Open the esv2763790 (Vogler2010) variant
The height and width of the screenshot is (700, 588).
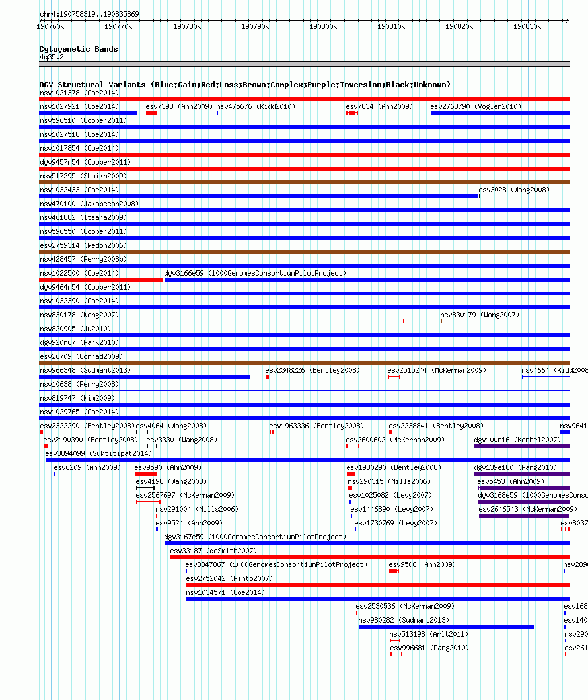point(476,106)
